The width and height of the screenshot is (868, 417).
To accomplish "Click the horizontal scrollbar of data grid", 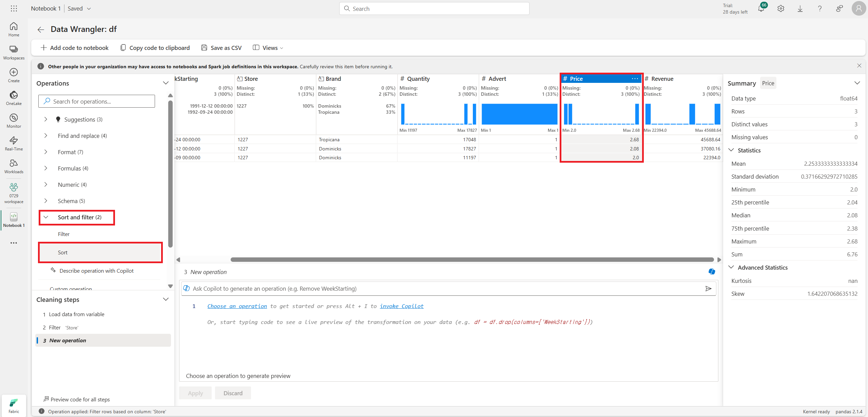I will click(x=471, y=260).
